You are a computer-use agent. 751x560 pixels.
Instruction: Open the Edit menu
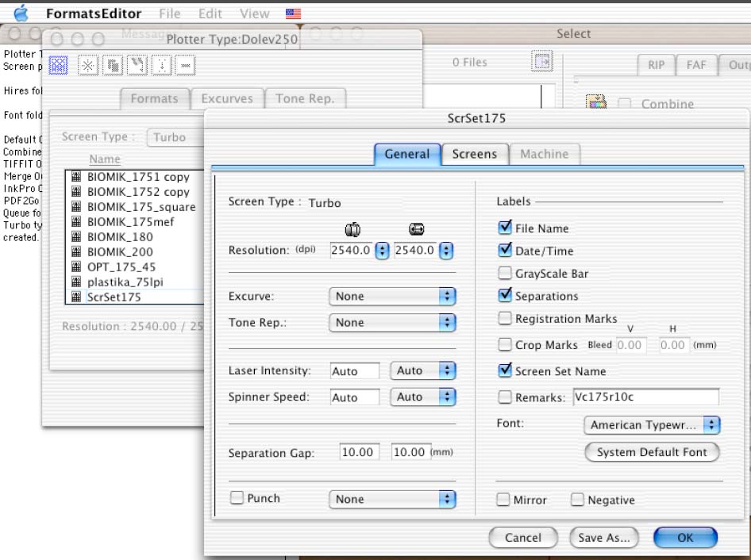[210, 13]
